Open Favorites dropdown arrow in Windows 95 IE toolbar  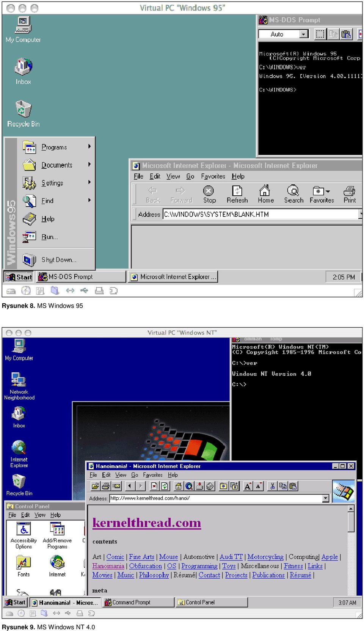[328, 191]
